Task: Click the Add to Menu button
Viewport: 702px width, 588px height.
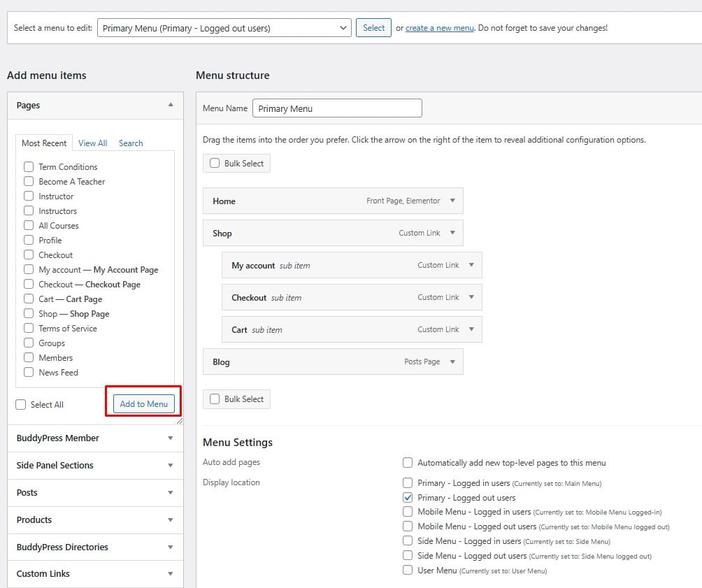Action: (x=143, y=404)
